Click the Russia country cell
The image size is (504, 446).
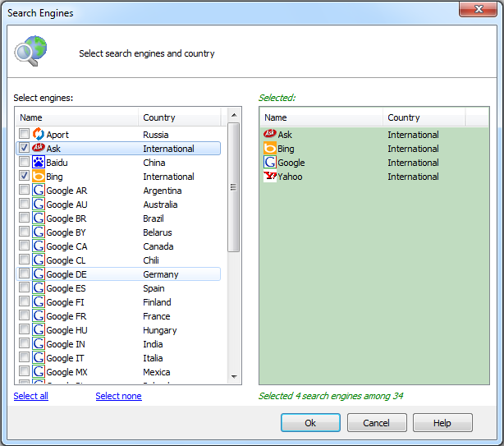(156, 135)
